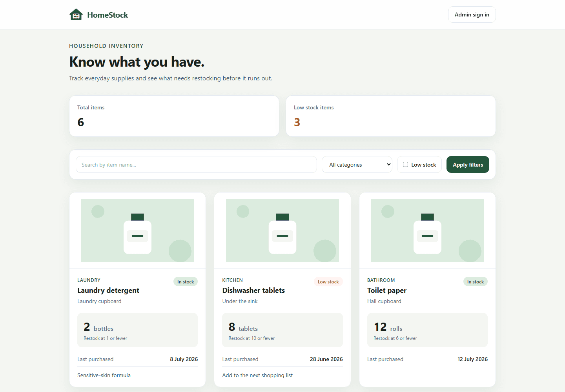565x392 pixels.
Task: Click the Toilet paper product image
Action: click(427, 230)
